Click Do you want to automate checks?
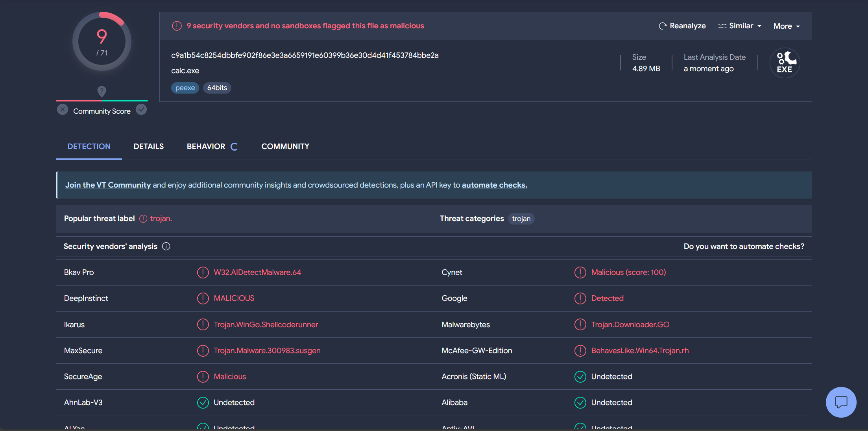868x431 pixels. 744,246
